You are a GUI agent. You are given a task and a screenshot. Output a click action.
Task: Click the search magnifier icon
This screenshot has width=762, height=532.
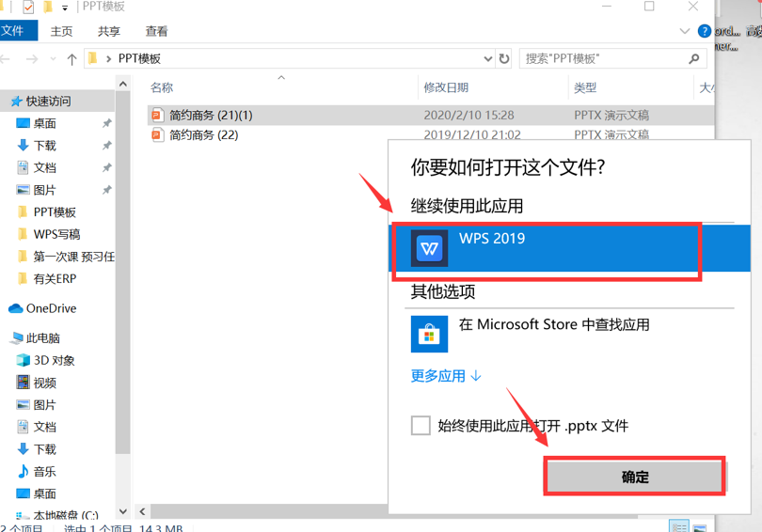pyautogui.click(x=694, y=58)
